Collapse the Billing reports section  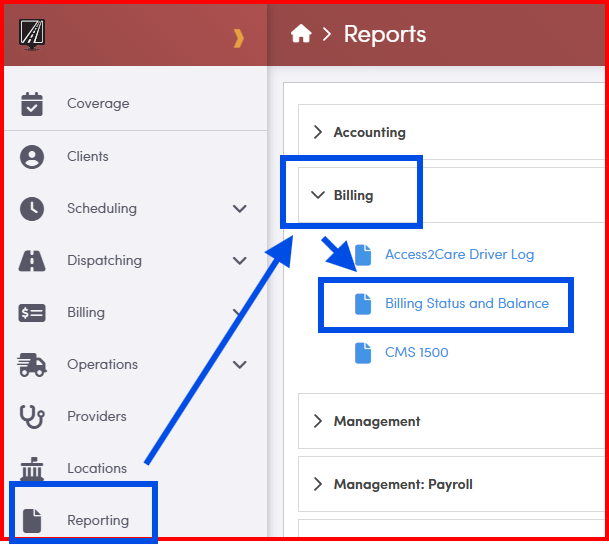[352, 196]
